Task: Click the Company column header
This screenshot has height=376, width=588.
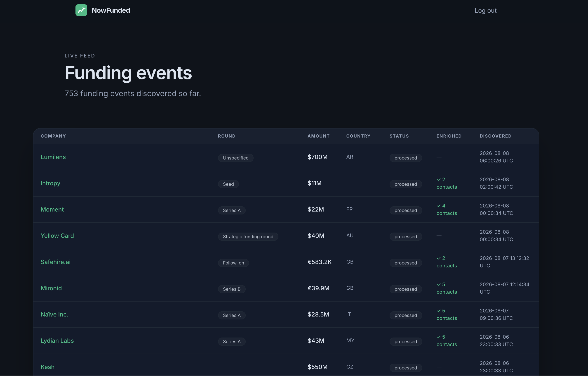Action: 53,136
